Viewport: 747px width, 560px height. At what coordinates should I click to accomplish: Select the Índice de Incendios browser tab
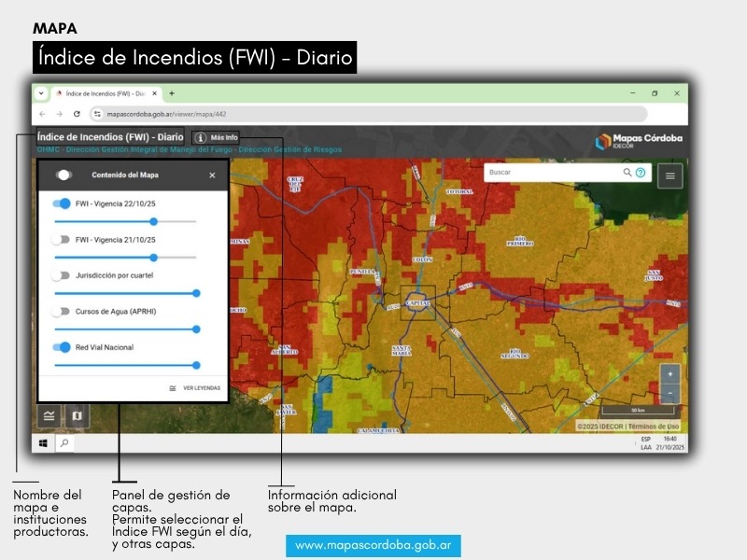[x=103, y=93]
